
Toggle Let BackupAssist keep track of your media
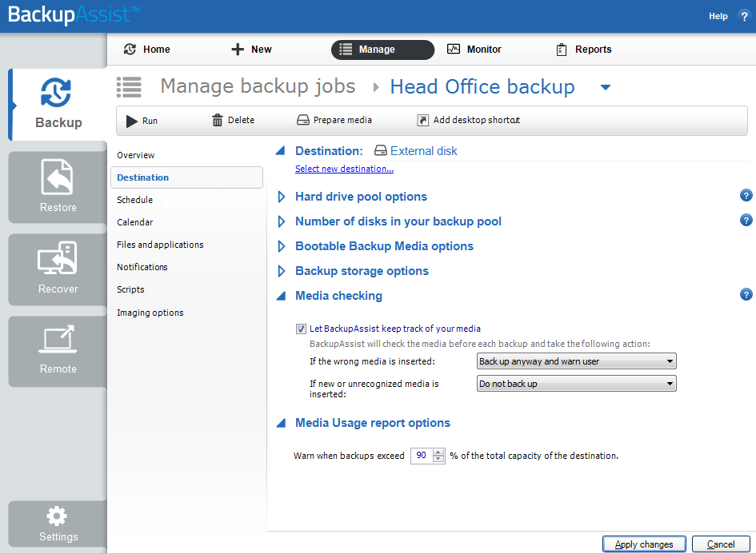(x=301, y=329)
